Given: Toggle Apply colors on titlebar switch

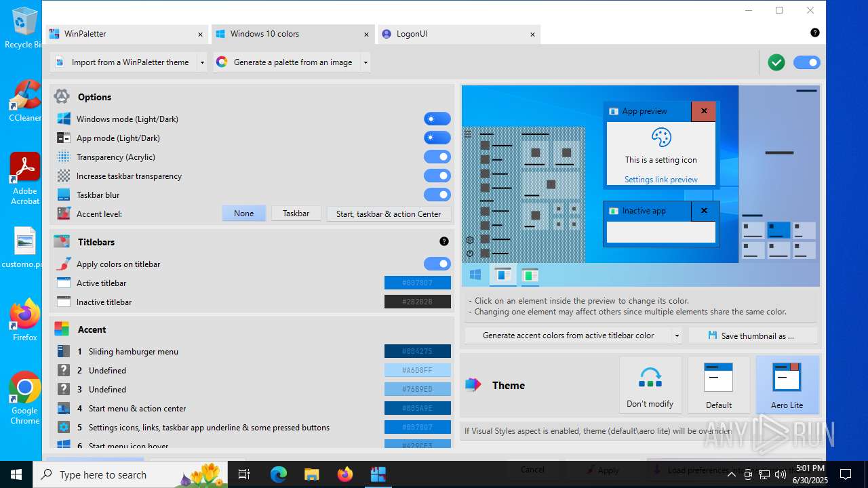Looking at the screenshot, I should tap(437, 264).
